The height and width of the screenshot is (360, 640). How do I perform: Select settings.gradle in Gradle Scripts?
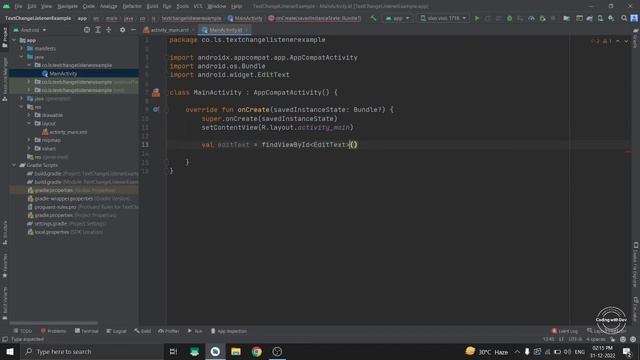(67, 224)
